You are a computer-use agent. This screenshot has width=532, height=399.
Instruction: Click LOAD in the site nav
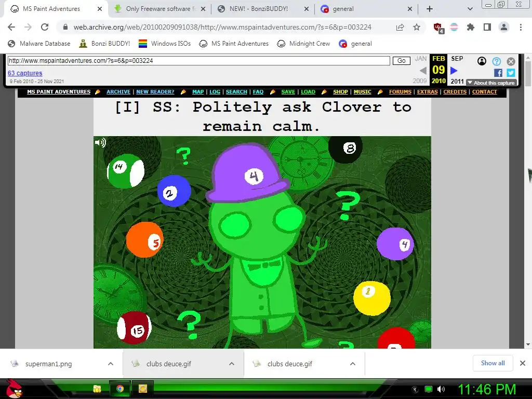[308, 92]
